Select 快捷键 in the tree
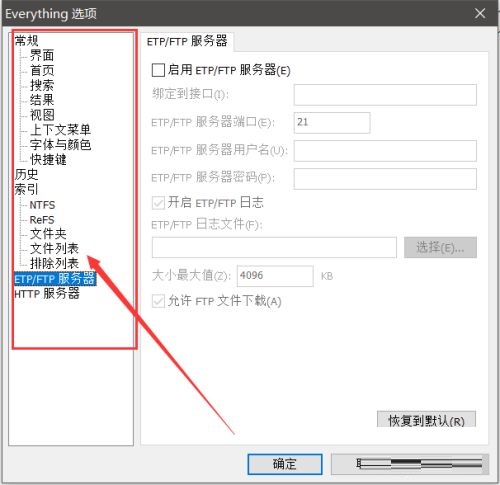 coord(48,159)
